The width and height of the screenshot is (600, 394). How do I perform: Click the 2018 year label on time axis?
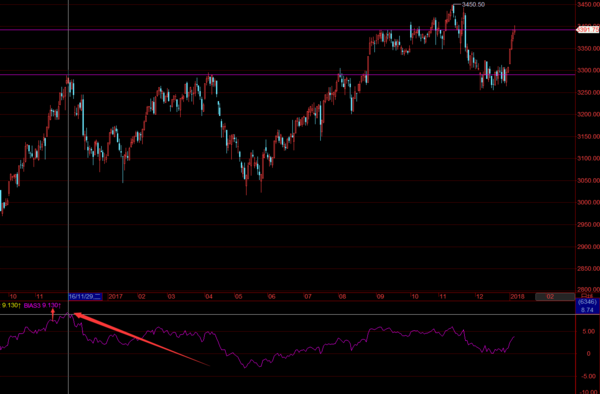(517, 296)
